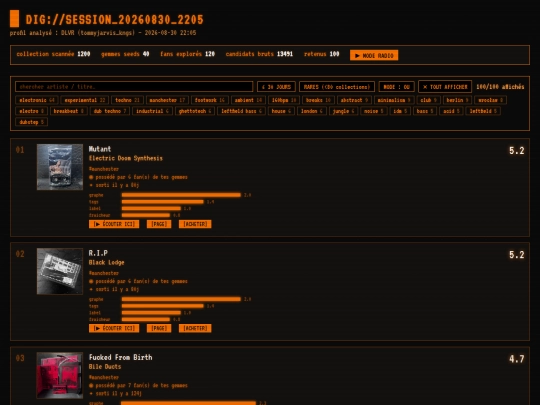The image size is (540, 405).
Task: Pick the leftfield tag chip
Action: click(x=483, y=111)
